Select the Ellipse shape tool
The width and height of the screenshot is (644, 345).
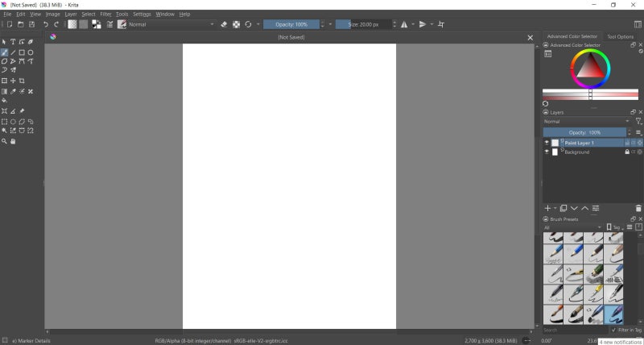click(x=31, y=52)
